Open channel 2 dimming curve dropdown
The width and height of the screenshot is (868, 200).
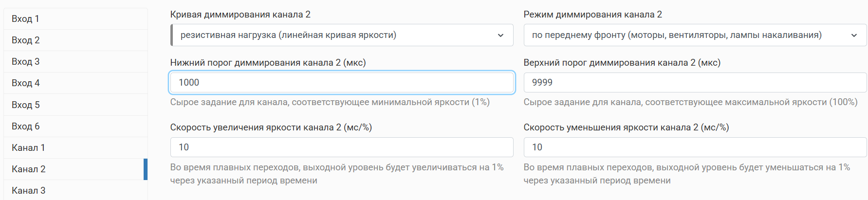click(342, 35)
